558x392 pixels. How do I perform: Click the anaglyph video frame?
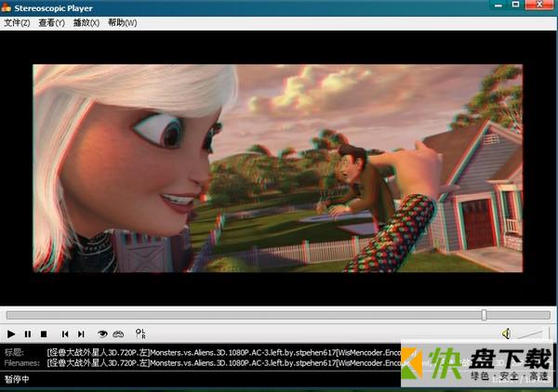click(278, 168)
